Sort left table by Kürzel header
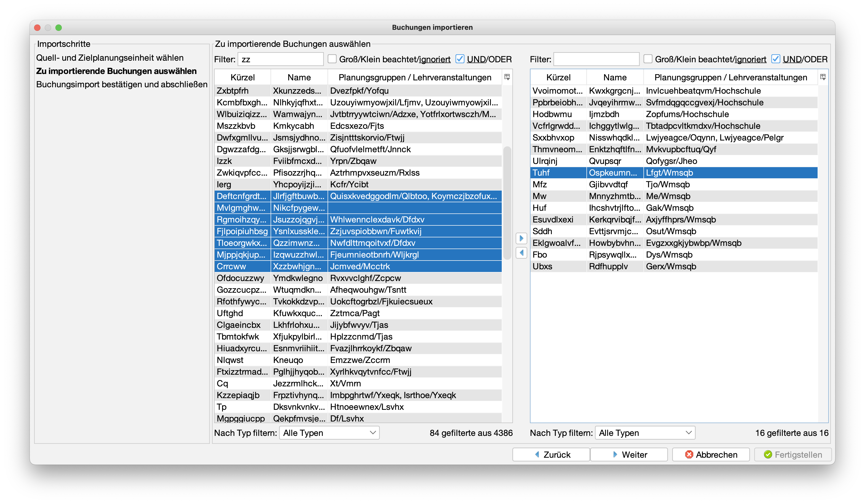865x504 pixels. point(242,77)
